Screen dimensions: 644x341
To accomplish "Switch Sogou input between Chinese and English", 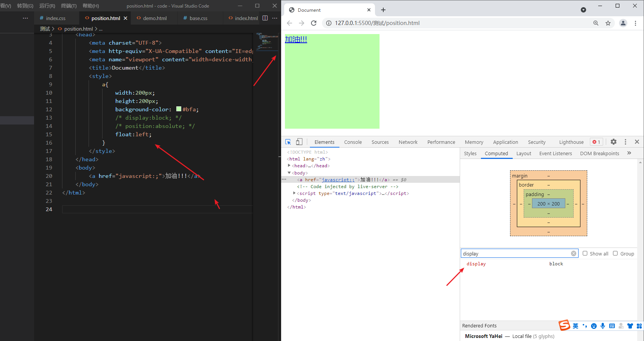I will pyautogui.click(x=576, y=325).
